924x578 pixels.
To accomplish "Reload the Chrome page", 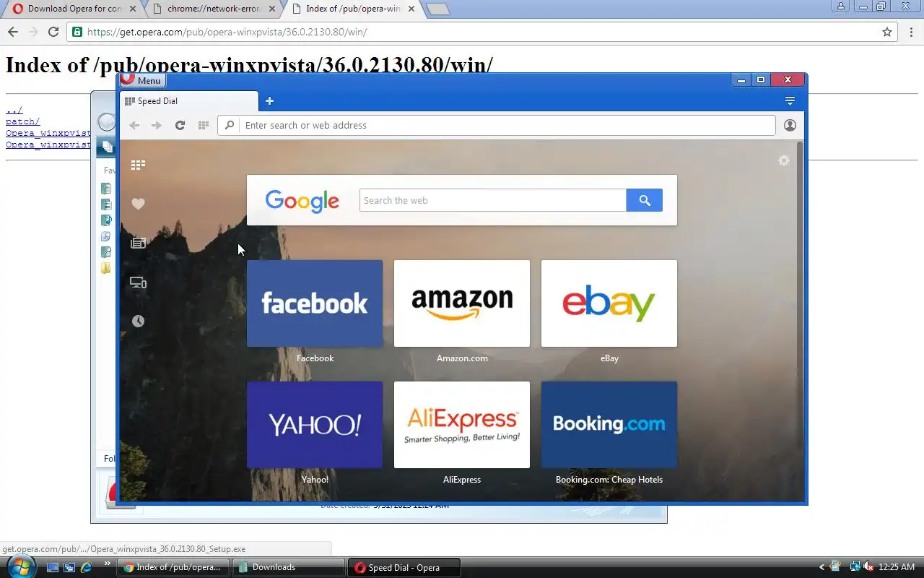I will pos(53,32).
